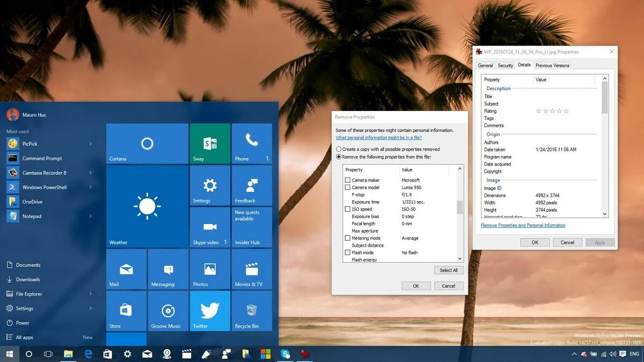Launch the Phone tile
Image resolution: width=644 pixels, height=362 pixels.
tap(252, 143)
